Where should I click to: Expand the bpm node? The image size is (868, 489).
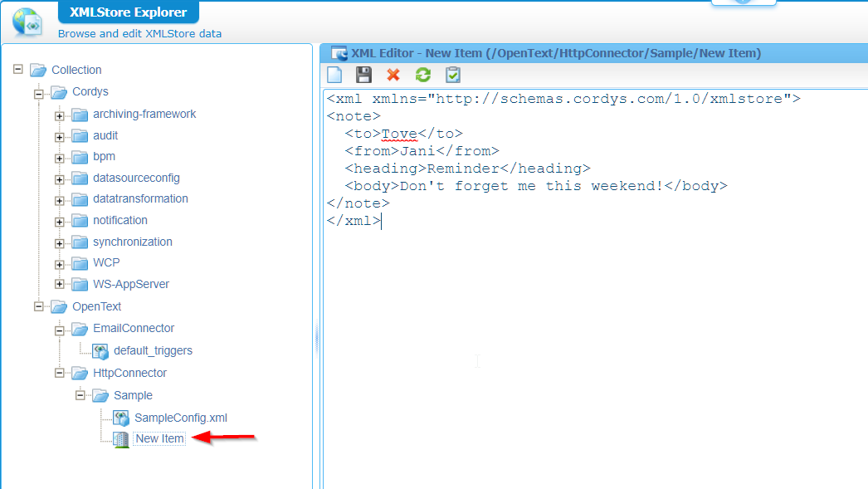59,158
